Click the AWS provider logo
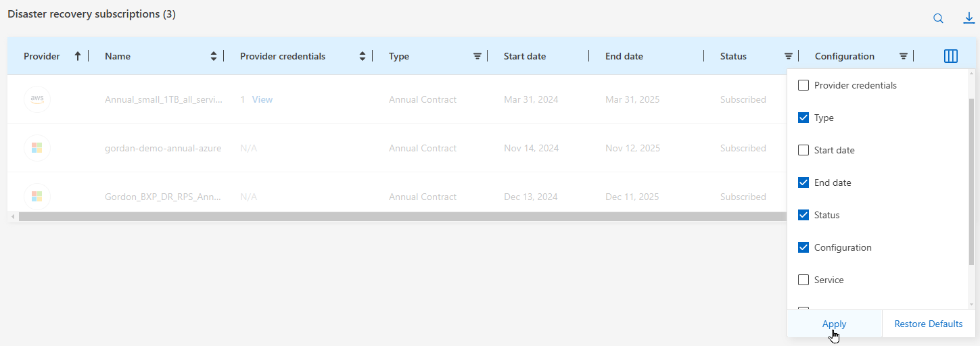 tap(37, 99)
